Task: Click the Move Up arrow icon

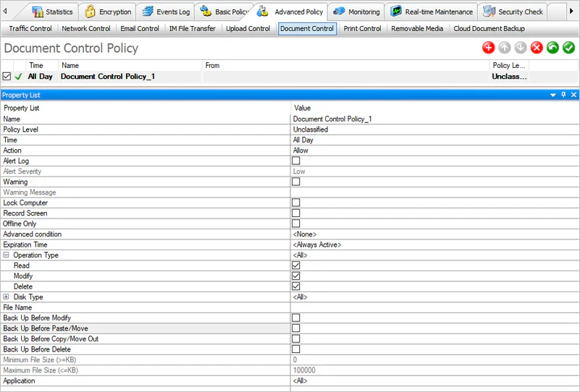Action: tap(505, 48)
